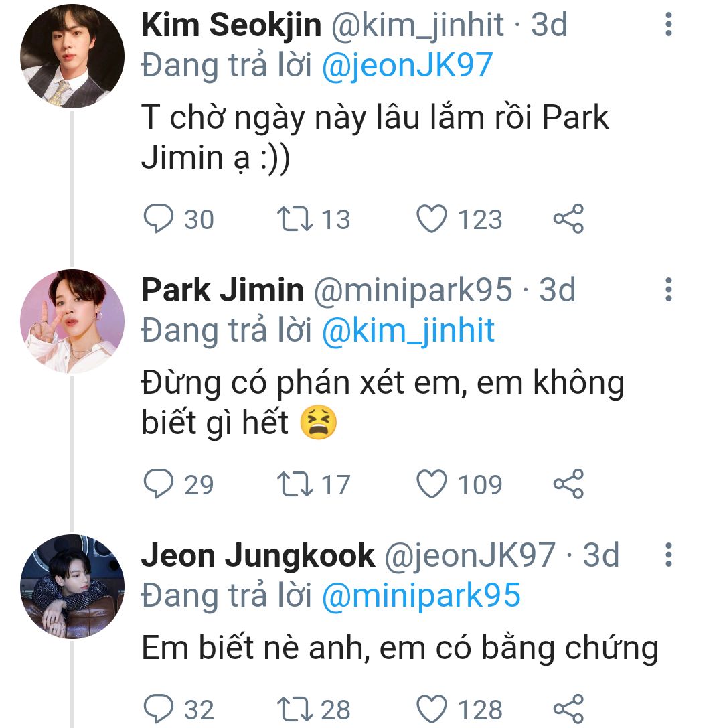
Task: Share Park Jimin's tweet
Action: [568, 484]
